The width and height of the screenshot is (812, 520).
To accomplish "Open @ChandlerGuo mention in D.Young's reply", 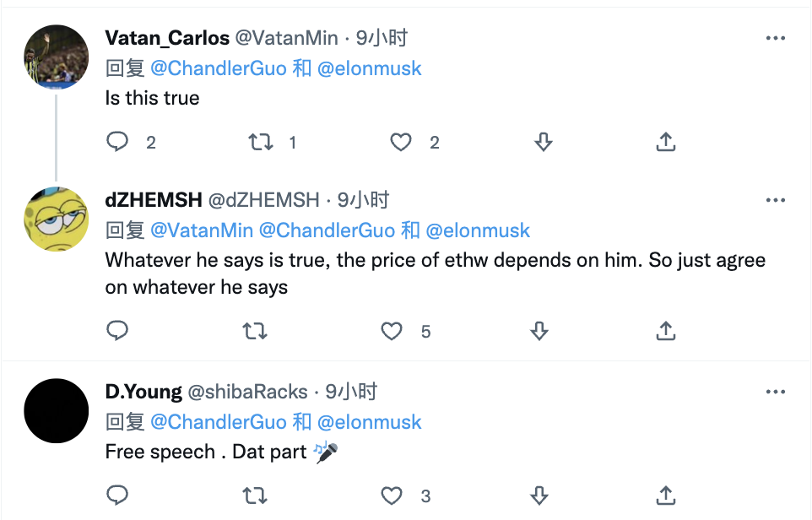I will [x=219, y=422].
